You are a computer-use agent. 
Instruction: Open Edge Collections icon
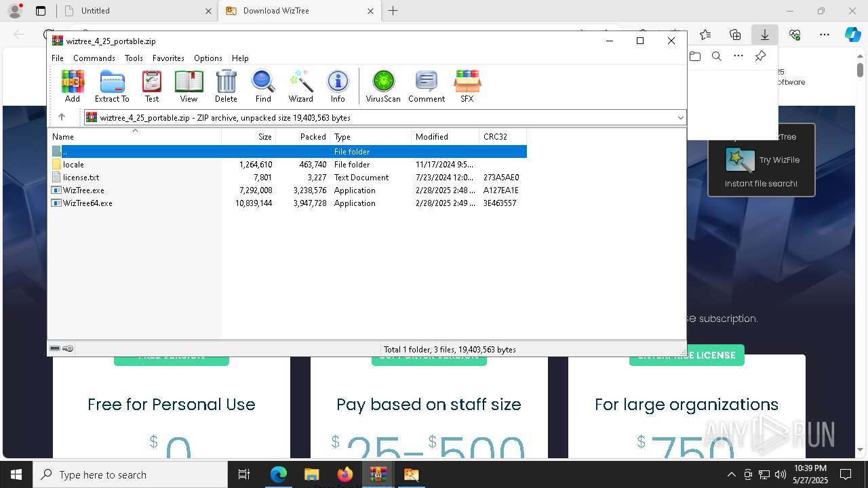(735, 35)
